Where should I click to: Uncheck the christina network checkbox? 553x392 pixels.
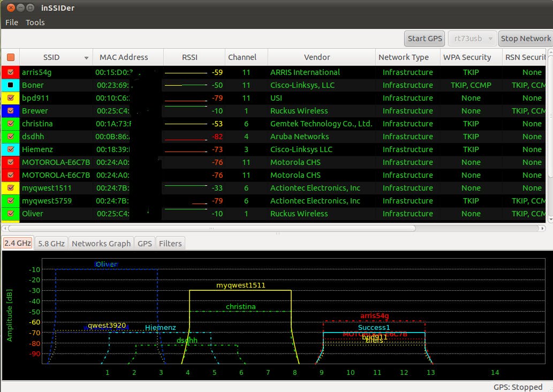(11, 124)
